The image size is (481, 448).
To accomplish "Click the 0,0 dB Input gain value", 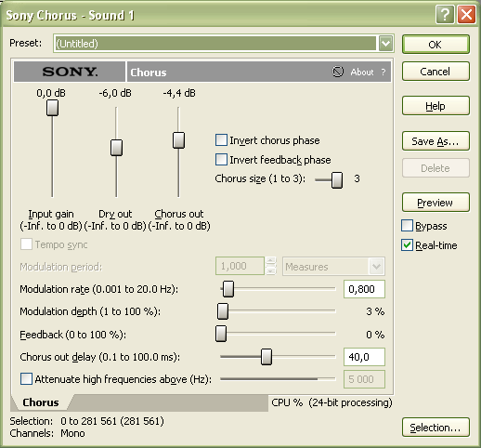I will coord(51,93).
